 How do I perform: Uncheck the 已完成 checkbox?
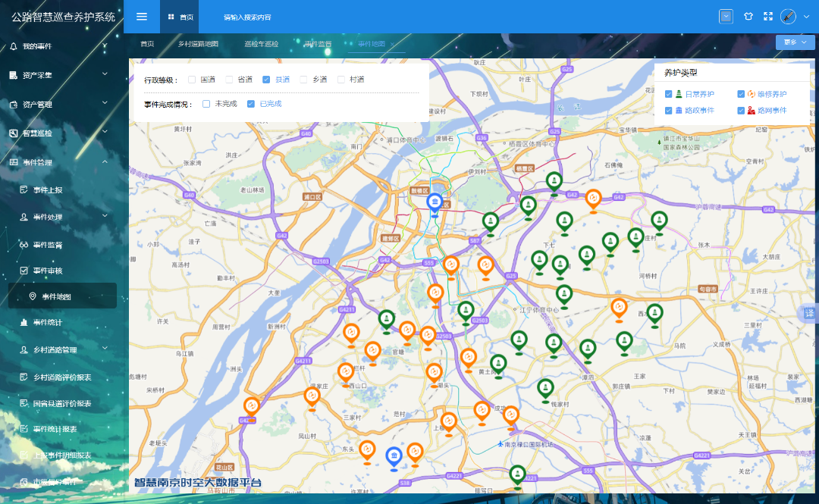(251, 104)
